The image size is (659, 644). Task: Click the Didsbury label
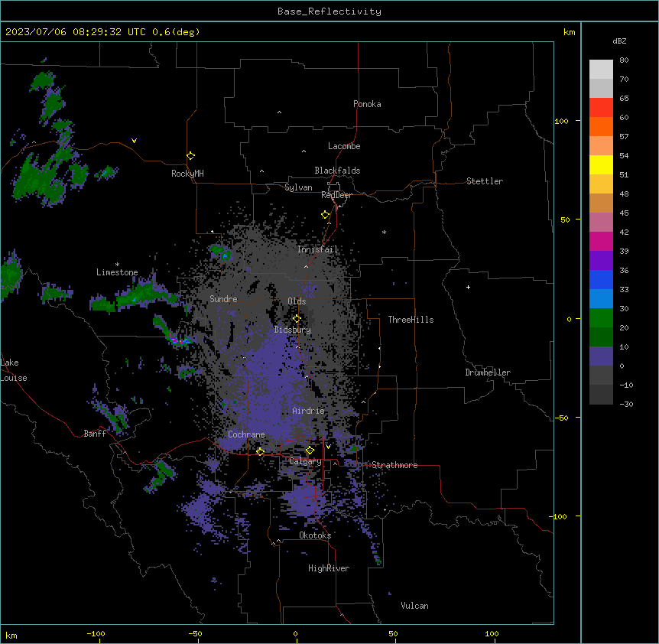click(293, 330)
